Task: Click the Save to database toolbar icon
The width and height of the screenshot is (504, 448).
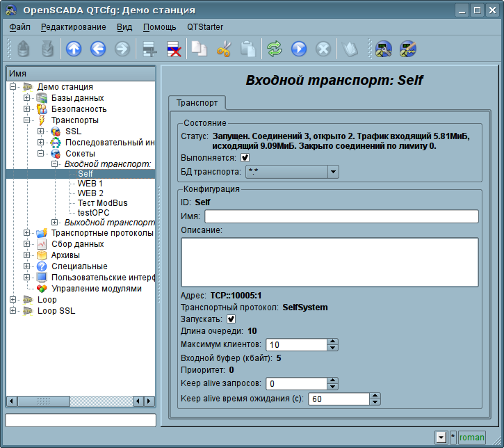Action: point(47,49)
